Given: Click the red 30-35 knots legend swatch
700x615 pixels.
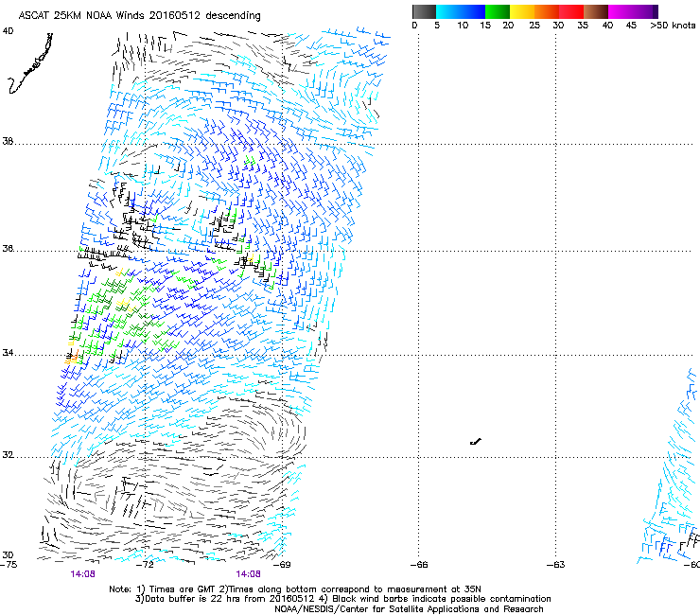Looking at the screenshot, I should click(571, 11).
